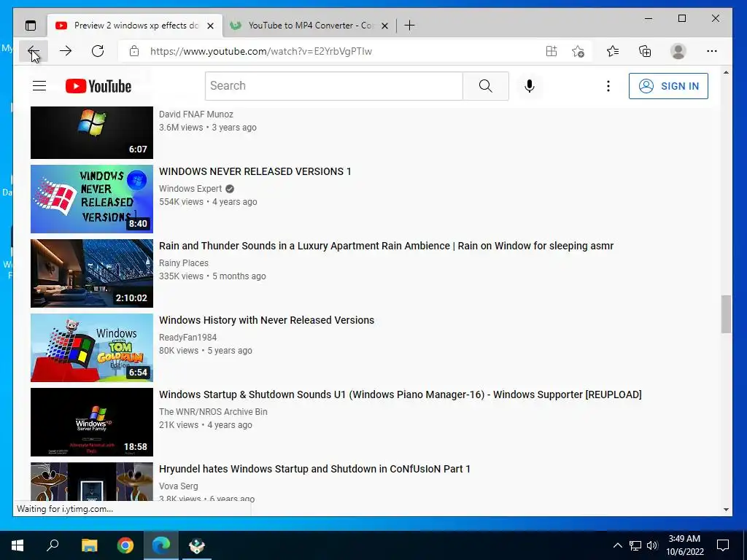
Task: Open the Talking Tom Windows thumbnail
Action: pos(92,348)
